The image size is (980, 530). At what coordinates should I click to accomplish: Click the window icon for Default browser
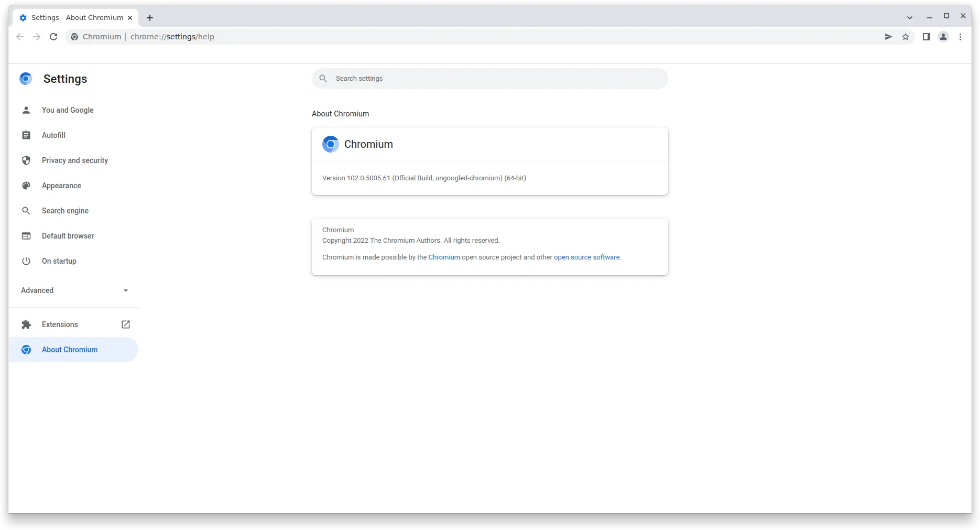tap(26, 236)
